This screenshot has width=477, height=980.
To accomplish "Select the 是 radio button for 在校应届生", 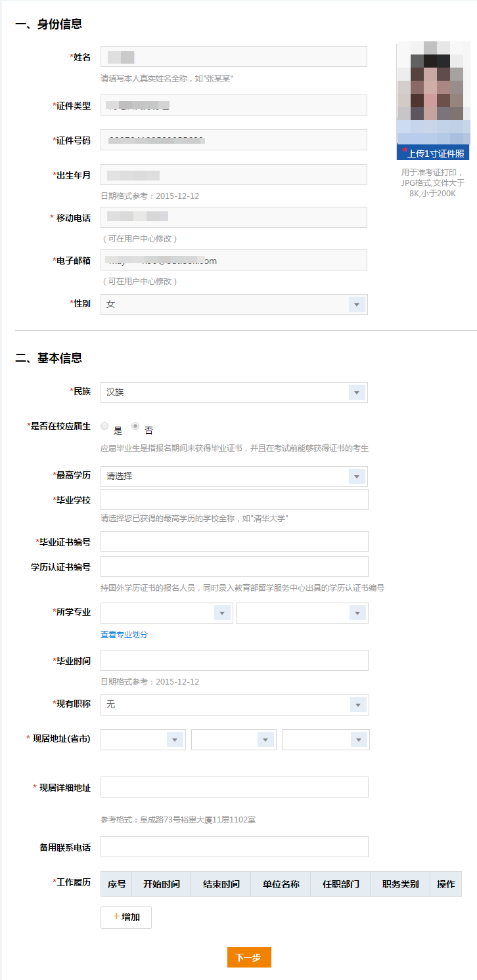I will (105, 426).
